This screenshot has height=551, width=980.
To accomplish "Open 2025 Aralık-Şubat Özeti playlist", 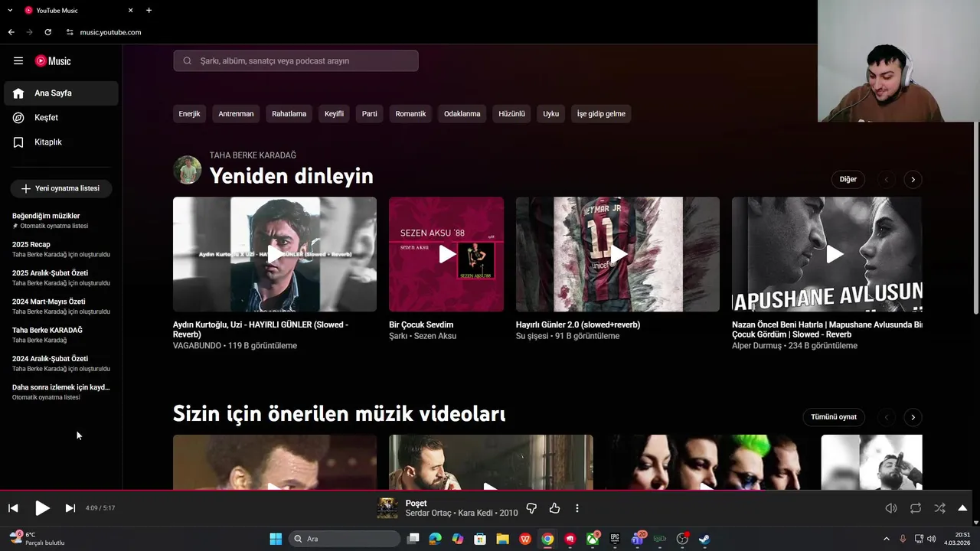I will coord(61,278).
